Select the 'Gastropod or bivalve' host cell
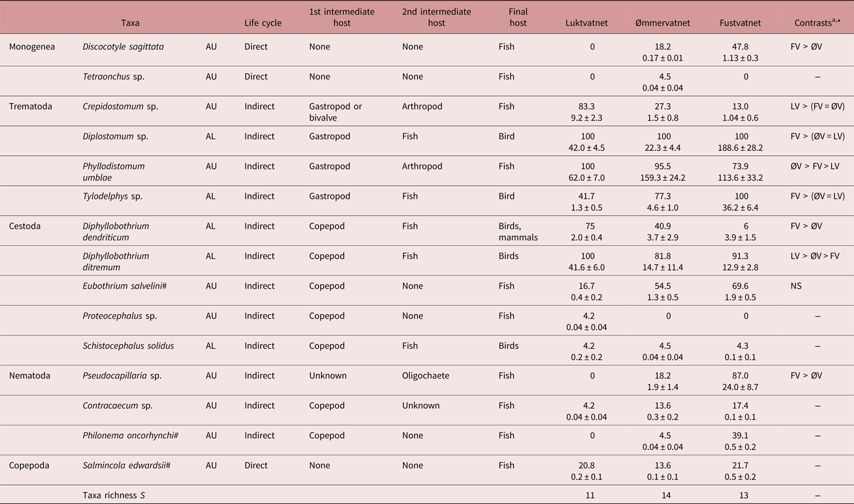 [336, 111]
